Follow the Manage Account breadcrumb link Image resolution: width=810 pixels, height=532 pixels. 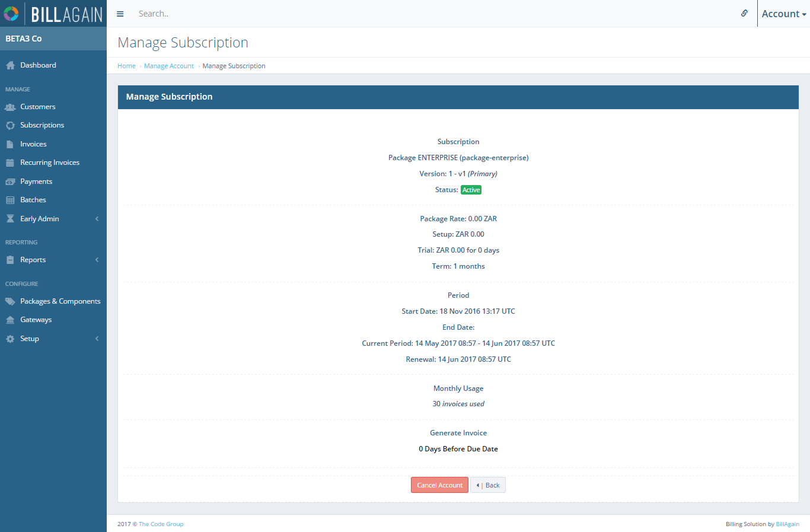tap(169, 66)
